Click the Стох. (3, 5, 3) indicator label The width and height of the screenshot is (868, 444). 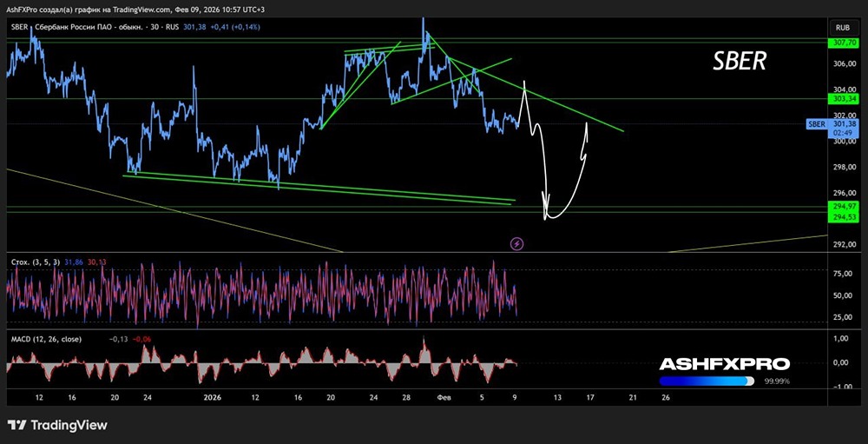pyautogui.click(x=36, y=262)
